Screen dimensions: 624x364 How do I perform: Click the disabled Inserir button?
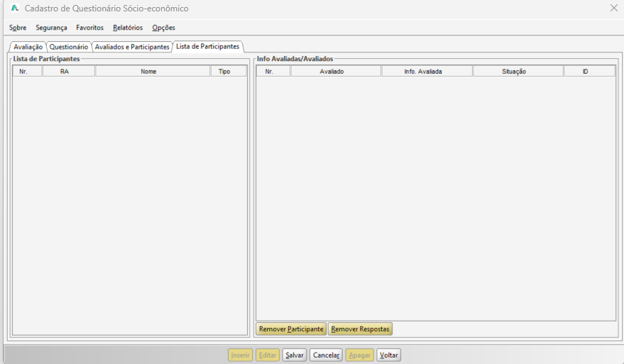241,355
